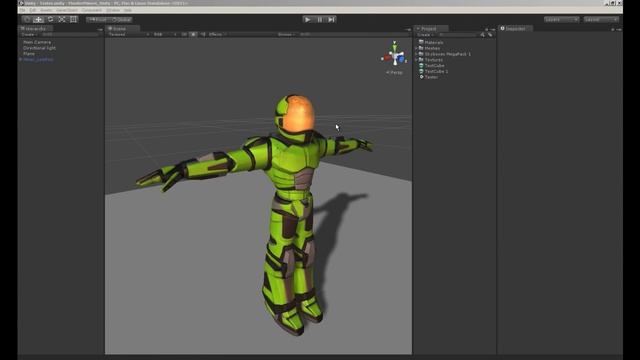Click the Pause button

coord(320,19)
